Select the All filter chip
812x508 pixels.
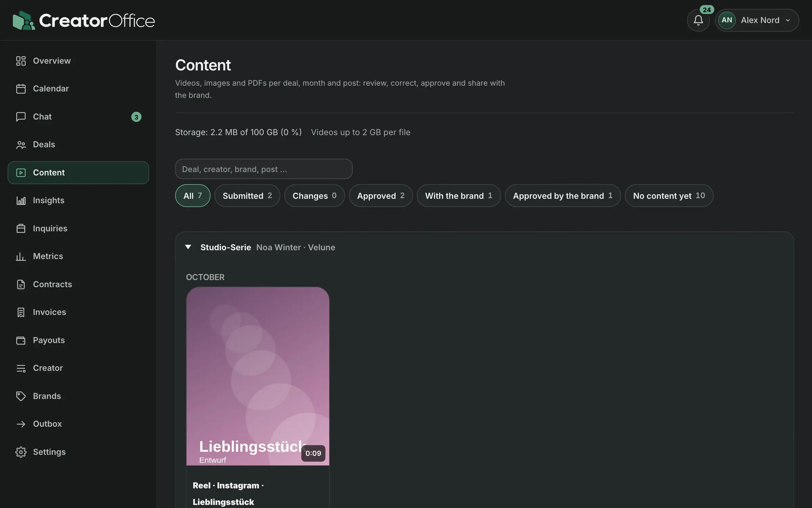193,196
